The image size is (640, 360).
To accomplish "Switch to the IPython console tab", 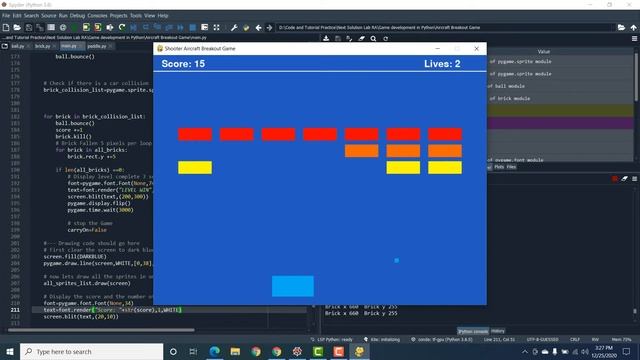I will 473,331.
